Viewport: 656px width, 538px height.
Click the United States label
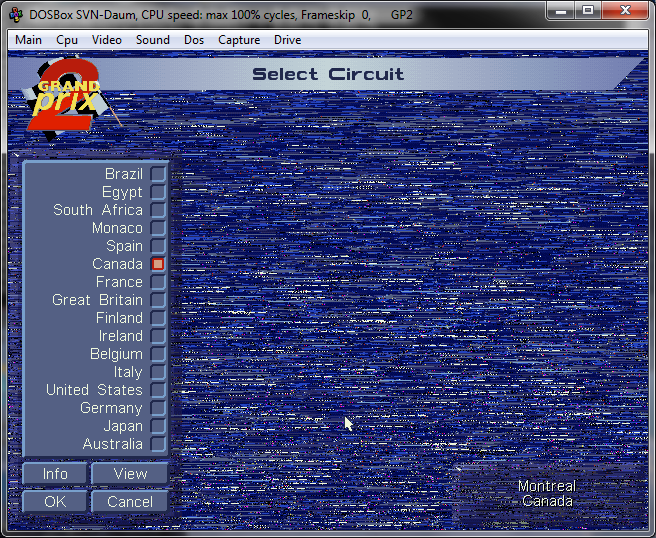94,389
